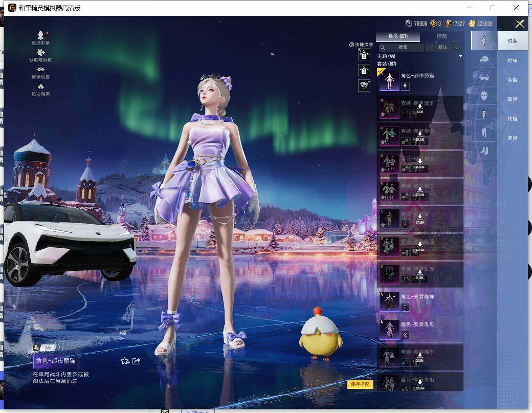Open 热力档案 flame icon
This screenshot has width=532, height=413.
pyautogui.click(x=41, y=86)
